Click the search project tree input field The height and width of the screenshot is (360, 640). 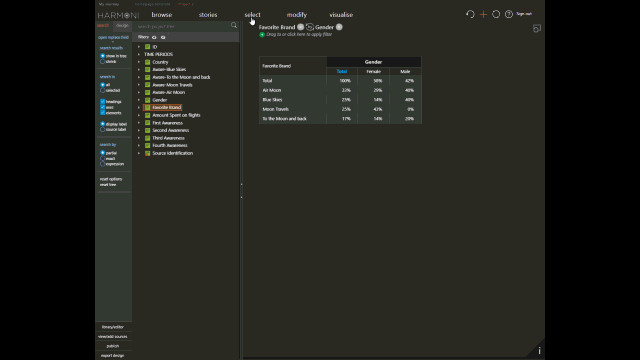click(x=182, y=26)
